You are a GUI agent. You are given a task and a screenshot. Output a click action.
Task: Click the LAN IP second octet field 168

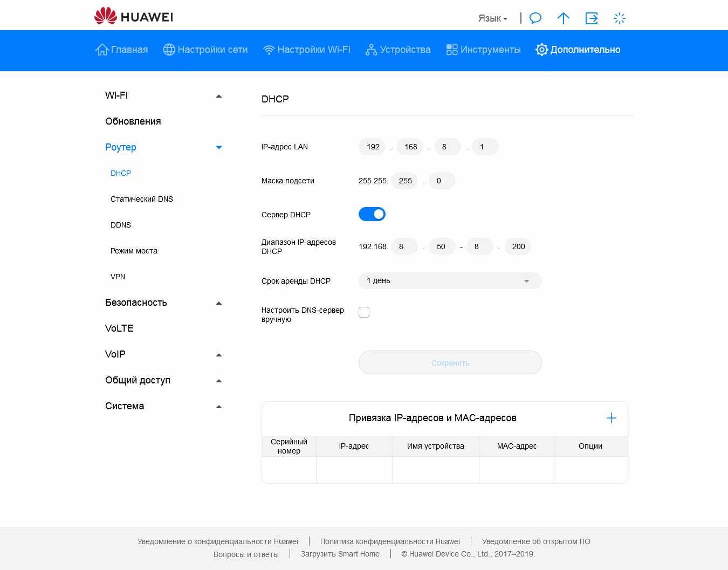(410, 147)
